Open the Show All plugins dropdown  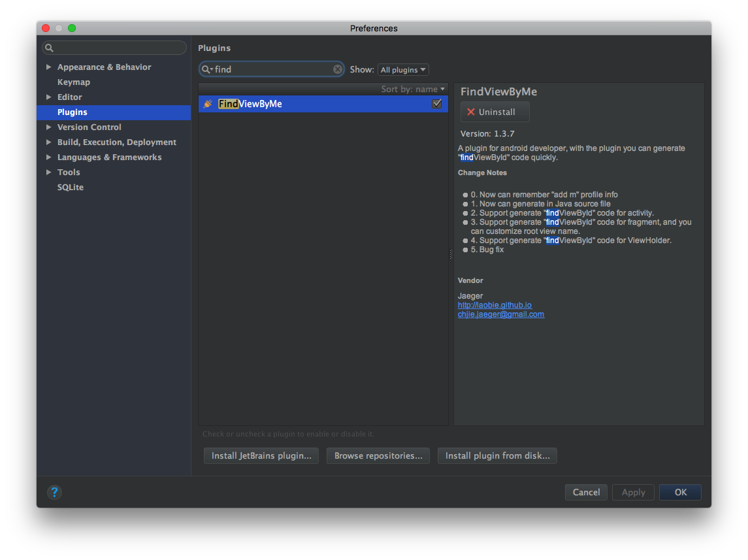[x=403, y=70]
